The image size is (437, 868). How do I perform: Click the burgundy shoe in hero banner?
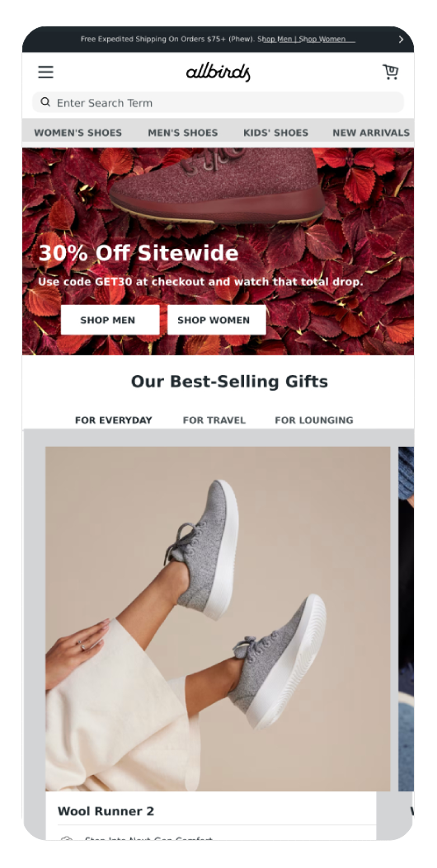tap(217, 185)
